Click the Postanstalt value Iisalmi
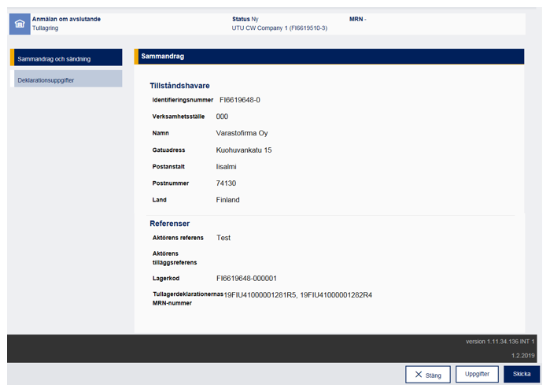The width and height of the screenshot is (550, 392). tap(227, 167)
